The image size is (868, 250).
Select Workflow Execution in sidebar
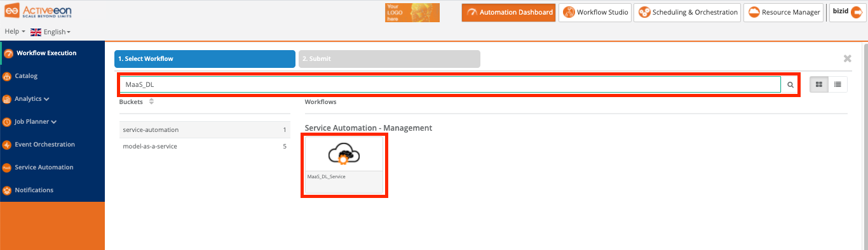coord(52,53)
